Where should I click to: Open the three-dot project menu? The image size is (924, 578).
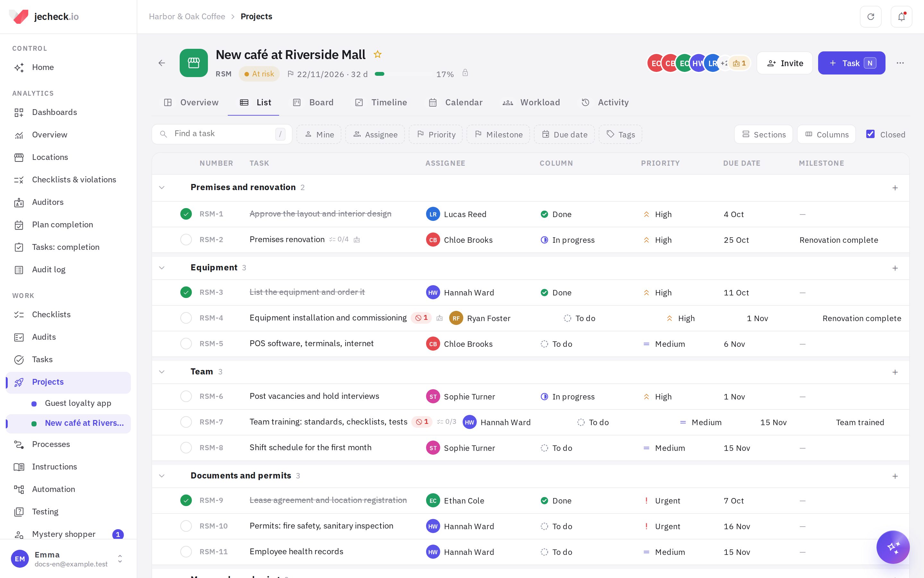pyautogui.click(x=900, y=63)
